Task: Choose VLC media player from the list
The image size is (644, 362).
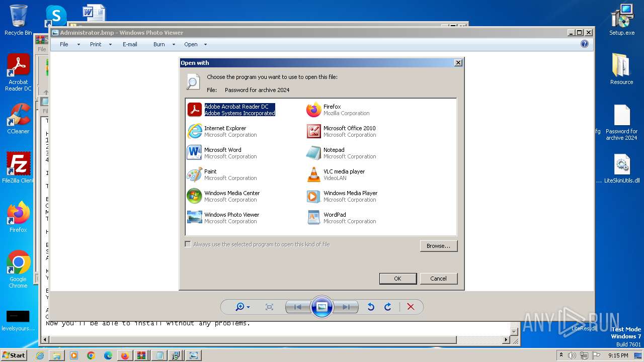Action: (336, 174)
